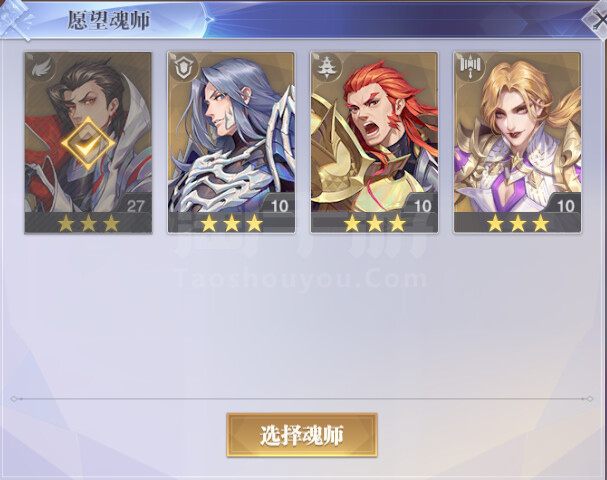Click the 愿望魂师 title header
Screen dimensions: 607x480
pyautogui.click(x=108, y=20)
